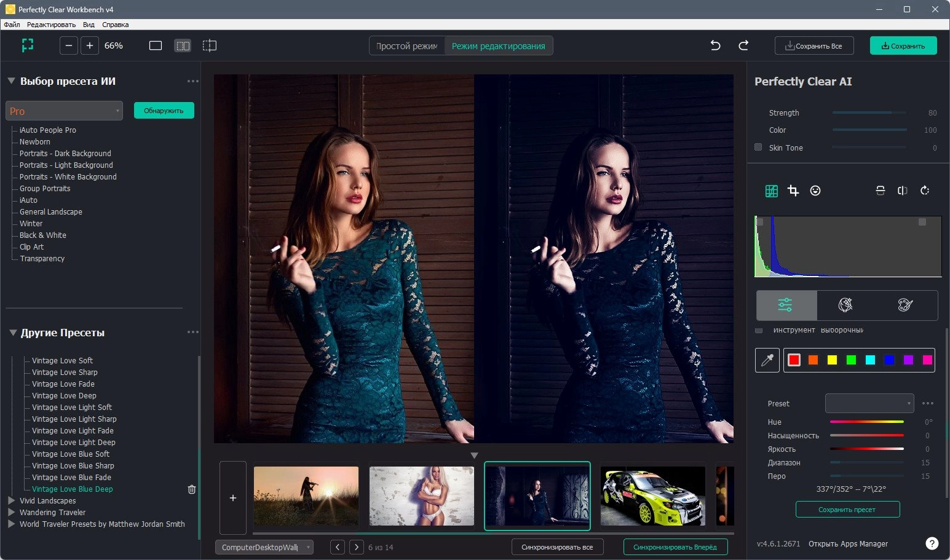Open the face retouching smiley icon

click(815, 191)
